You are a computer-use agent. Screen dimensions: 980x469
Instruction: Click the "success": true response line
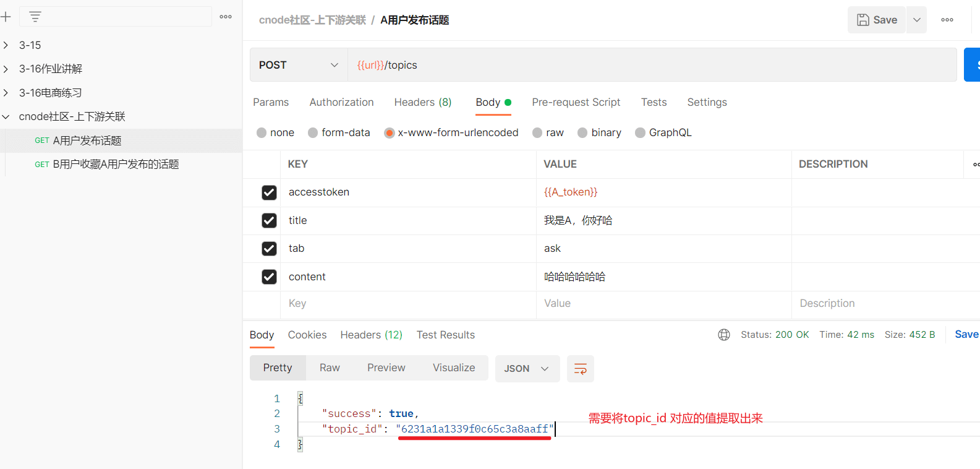(x=370, y=413)
